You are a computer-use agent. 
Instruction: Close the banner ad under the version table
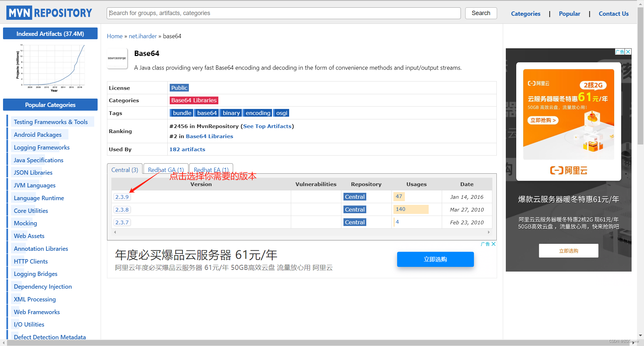(x=493, y=244)
